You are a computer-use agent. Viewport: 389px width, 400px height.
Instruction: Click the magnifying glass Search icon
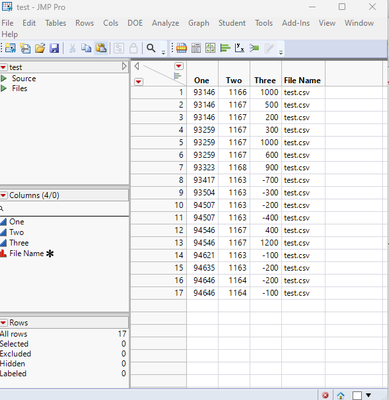tap(151, 48)
